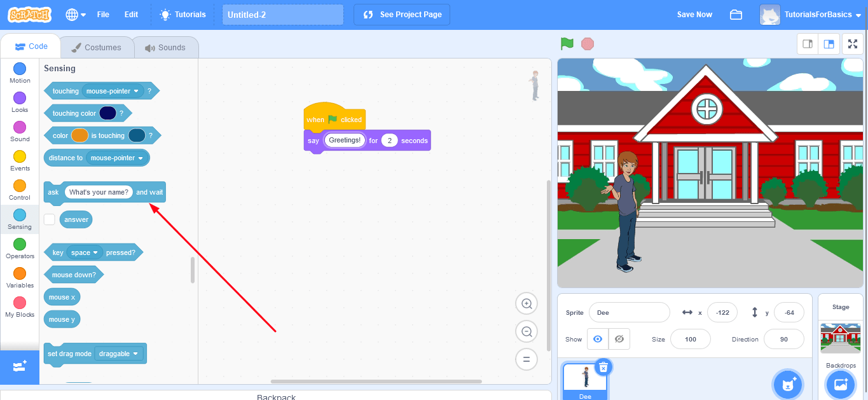Select the Operators block category

pyautogui.click(x=20, y=249)
